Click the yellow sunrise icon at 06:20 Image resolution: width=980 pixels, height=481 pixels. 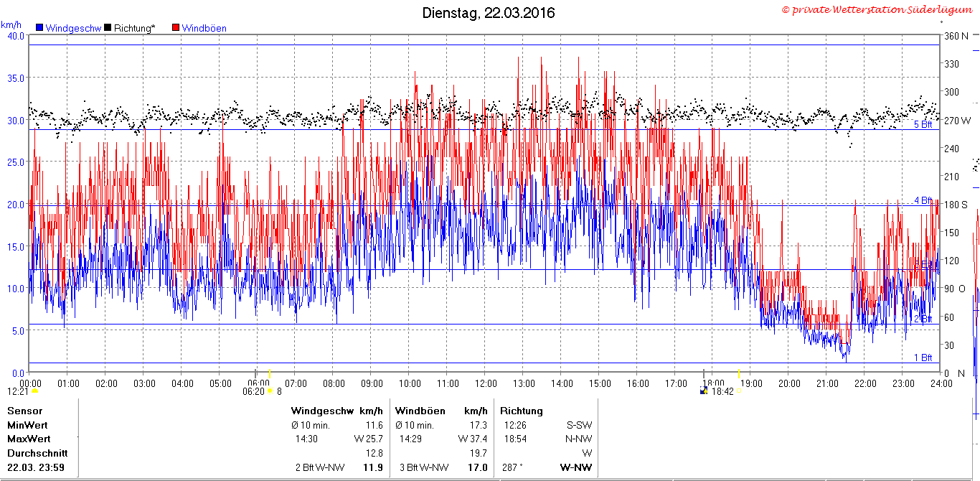click(270, 391)
